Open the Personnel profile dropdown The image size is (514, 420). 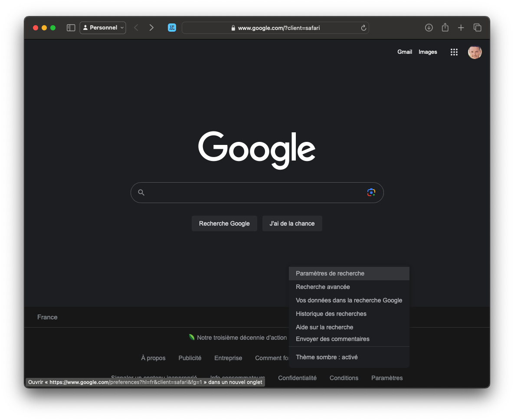[x=103, y=28]
